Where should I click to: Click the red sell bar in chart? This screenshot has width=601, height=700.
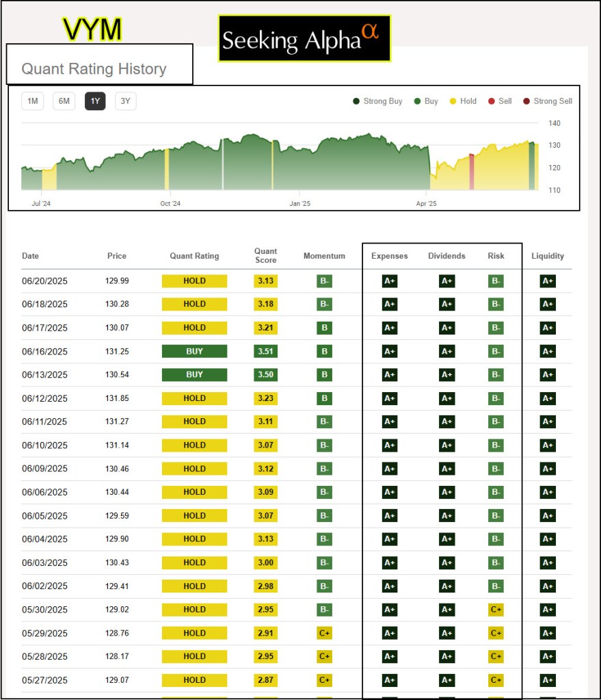[x=471, y=172]
